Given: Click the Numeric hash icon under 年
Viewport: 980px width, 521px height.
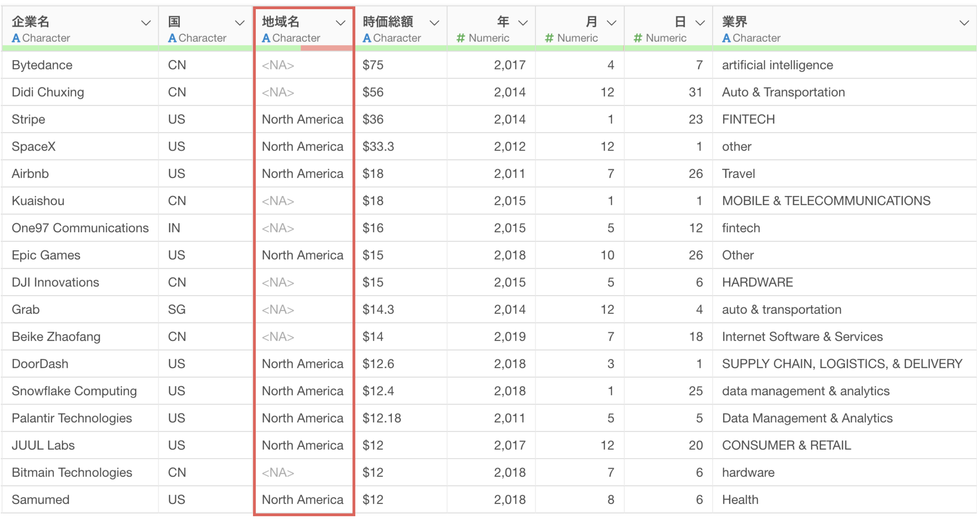Looking at the screenshot, I should click(461, 38).
